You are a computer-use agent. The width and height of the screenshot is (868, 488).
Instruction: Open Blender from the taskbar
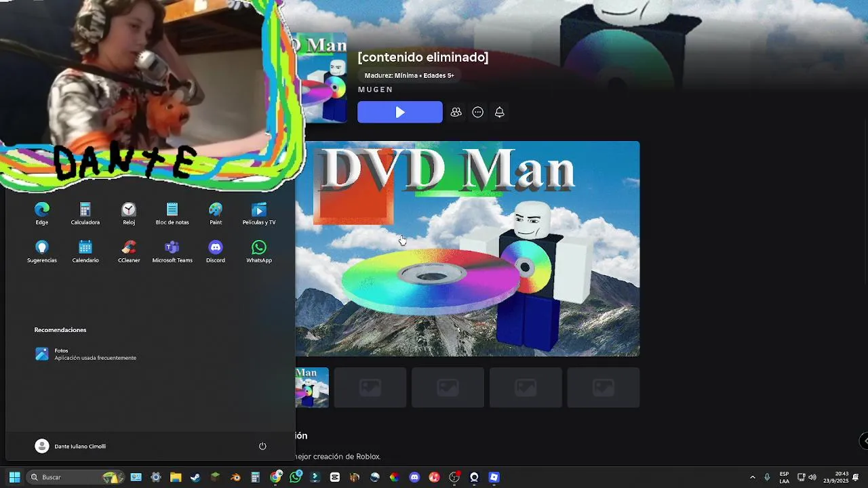(x=235, y=477)
